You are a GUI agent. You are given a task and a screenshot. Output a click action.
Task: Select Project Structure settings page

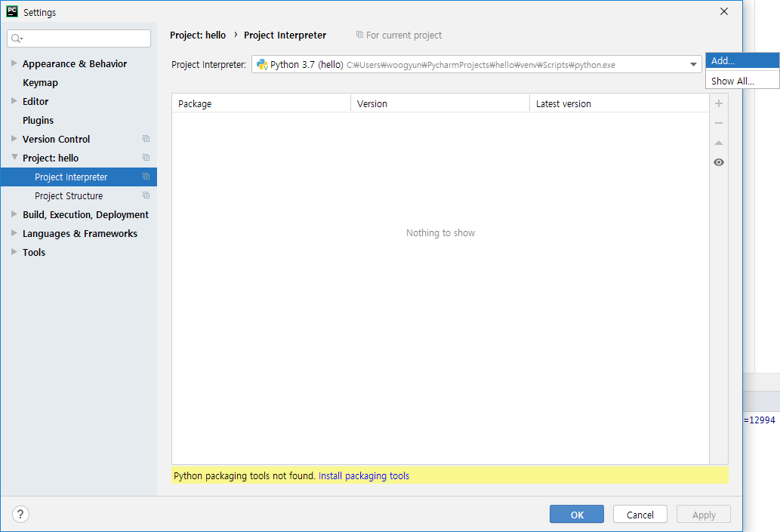tap(79, 196)
